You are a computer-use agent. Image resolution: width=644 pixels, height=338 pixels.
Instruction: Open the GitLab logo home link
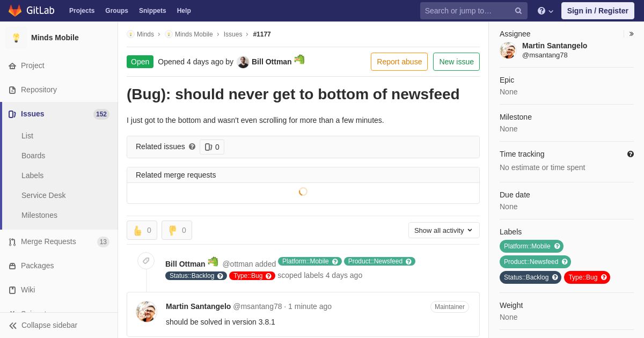31,11
